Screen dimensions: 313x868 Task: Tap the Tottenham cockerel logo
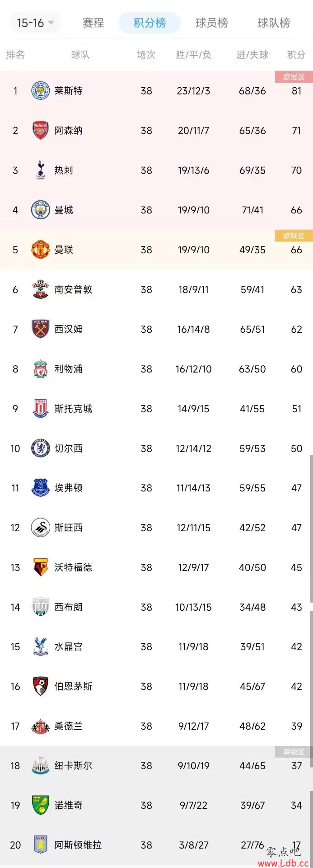40,170
